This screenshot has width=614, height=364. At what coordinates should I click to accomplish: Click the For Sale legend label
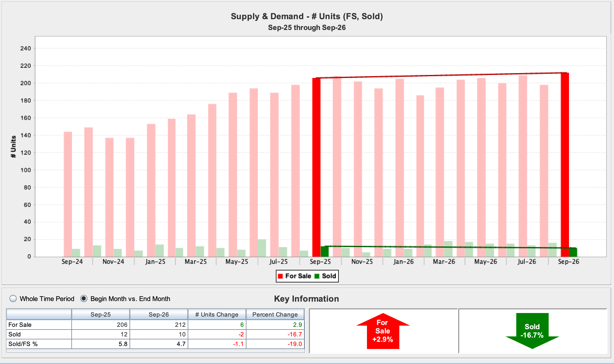[298, 276]
